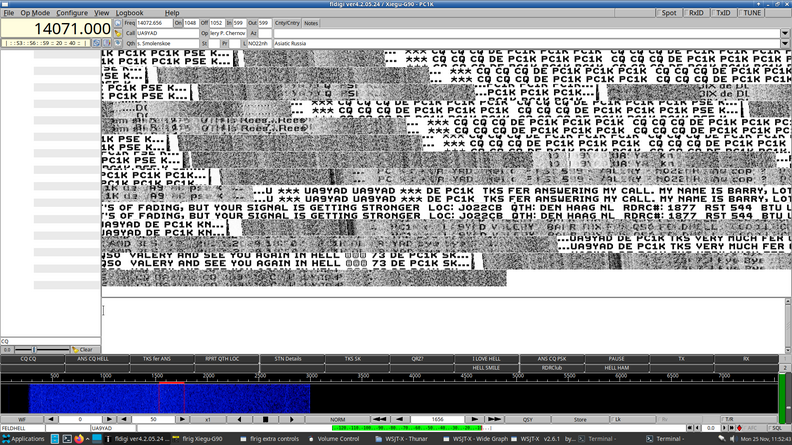Click the single-right arrow beside 0.0 field
The height and width of the screenshot is (445, 792).
click(x=724, y=428)
